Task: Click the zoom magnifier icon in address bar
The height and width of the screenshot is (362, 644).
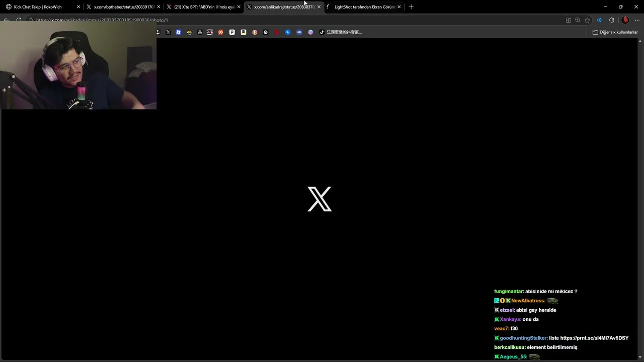Action: click(x=578, y=20)
